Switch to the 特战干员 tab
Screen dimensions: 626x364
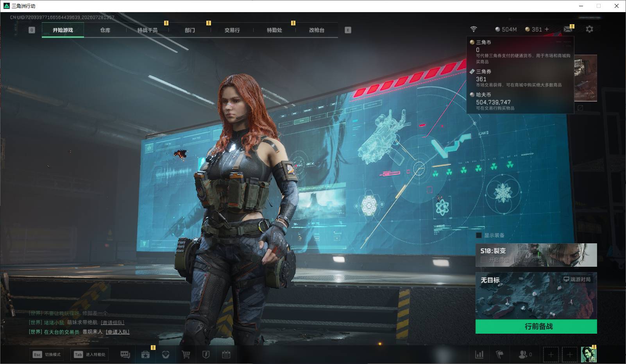click(147, 30)
